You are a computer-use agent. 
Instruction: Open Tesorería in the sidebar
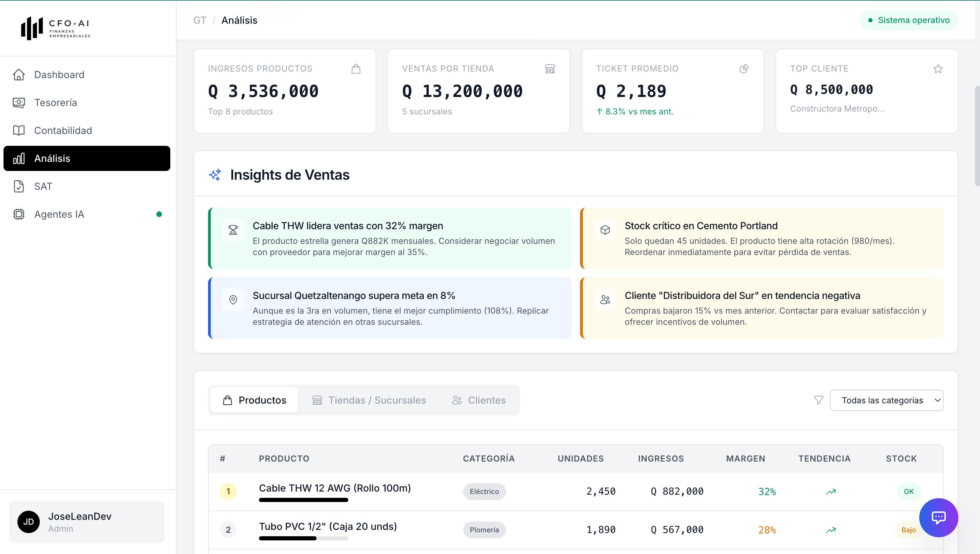pyautogui.click(x=55, y=103)
